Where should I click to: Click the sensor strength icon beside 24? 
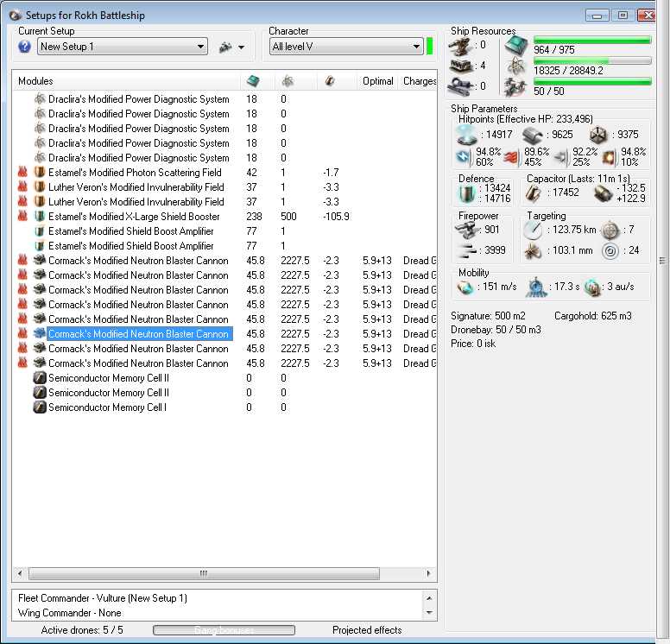pyautogui.click(x=610, y=251)
